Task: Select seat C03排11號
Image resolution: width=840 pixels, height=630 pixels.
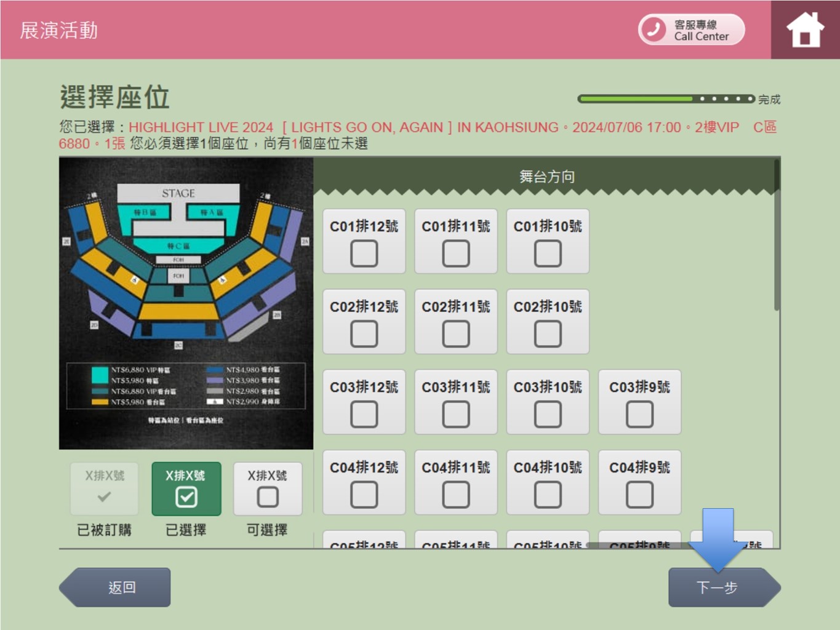Action: click(456, 402)
